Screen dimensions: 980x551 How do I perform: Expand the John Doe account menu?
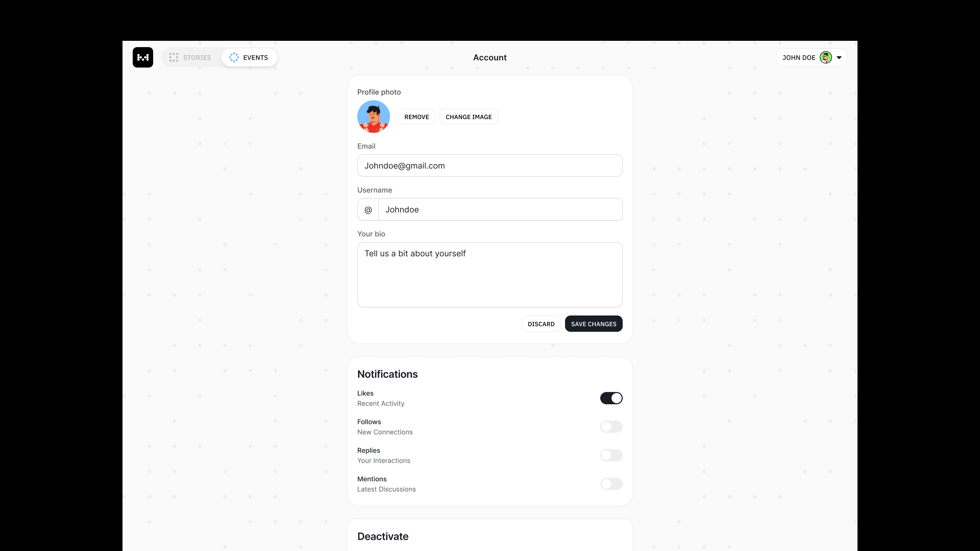click(812, 57)
